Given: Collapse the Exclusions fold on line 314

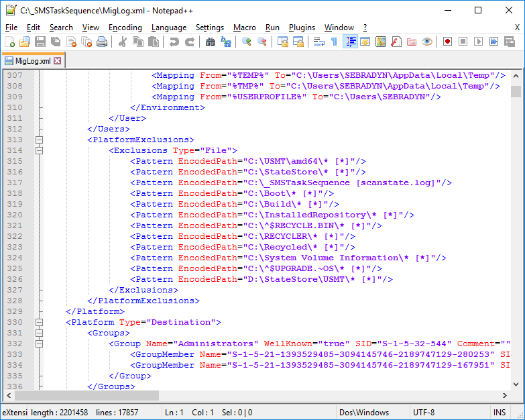Looking at the screenshot, I should (x=39, y=150).
